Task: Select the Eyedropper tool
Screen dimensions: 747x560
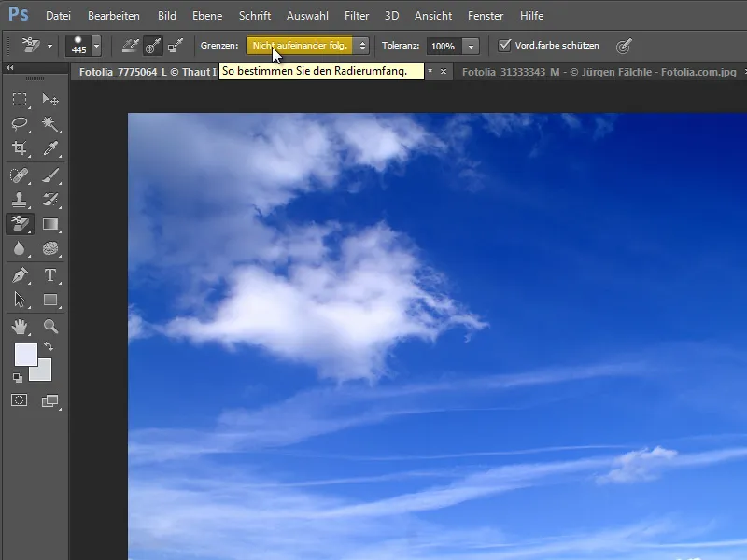Action: 50,148
